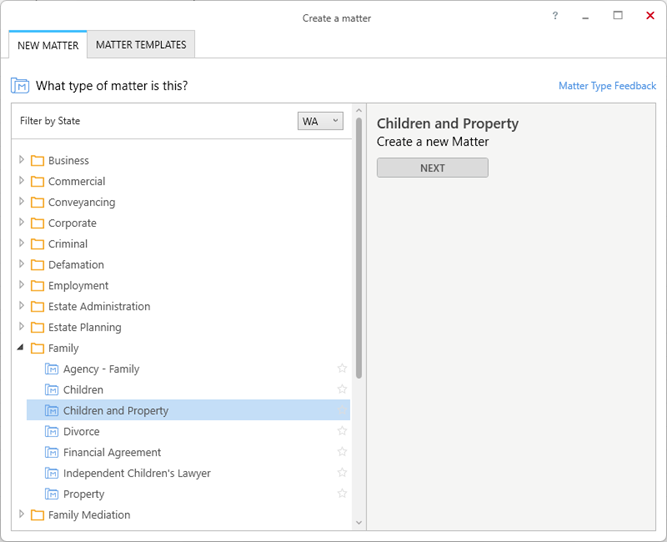Click the matter icon beside Divorce
The width and height of the screenshot is (667, 542).
[x=53, y=432]
